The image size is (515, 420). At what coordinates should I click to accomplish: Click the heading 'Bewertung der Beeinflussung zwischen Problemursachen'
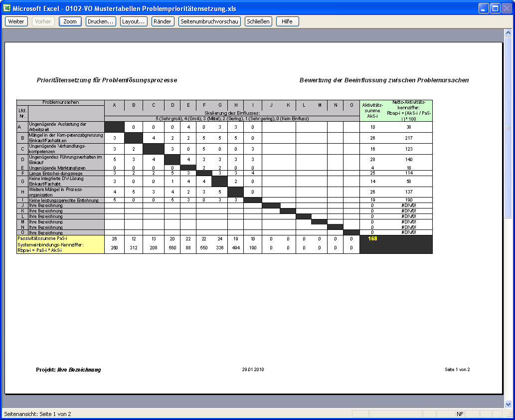(384, 80)
